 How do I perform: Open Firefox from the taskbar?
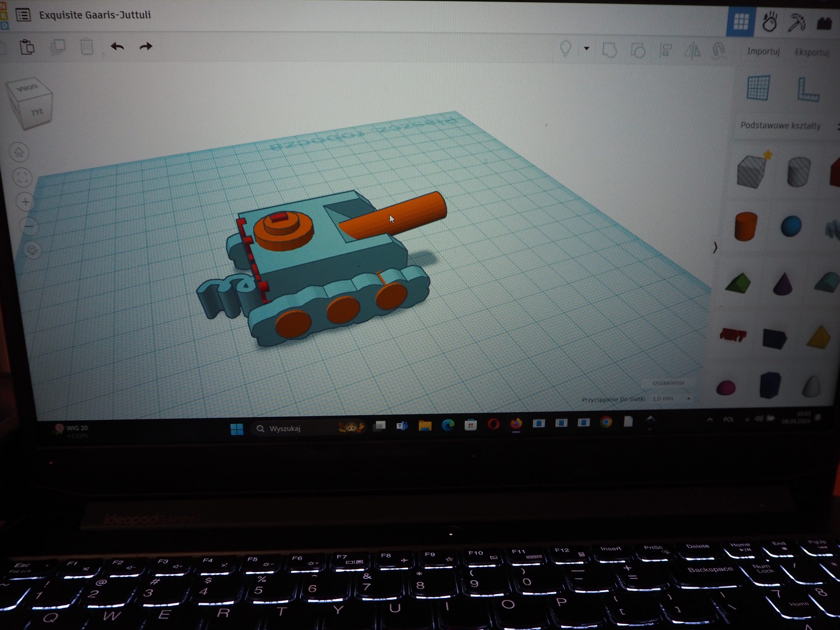(x=516, y=423)
